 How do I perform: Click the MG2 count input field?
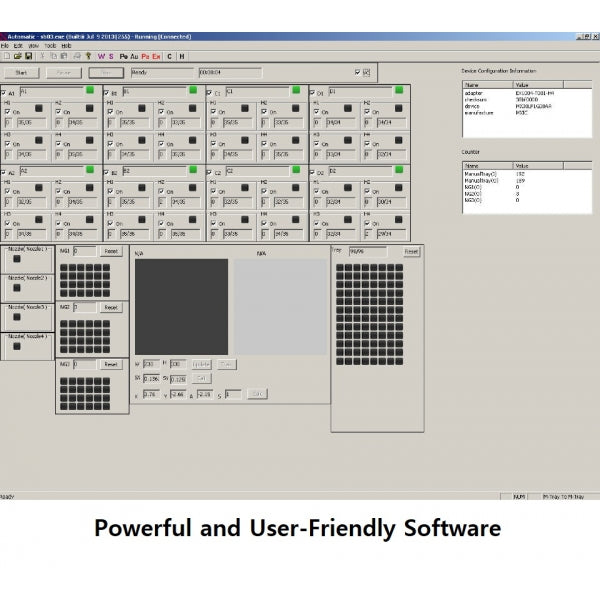(85, 307)
